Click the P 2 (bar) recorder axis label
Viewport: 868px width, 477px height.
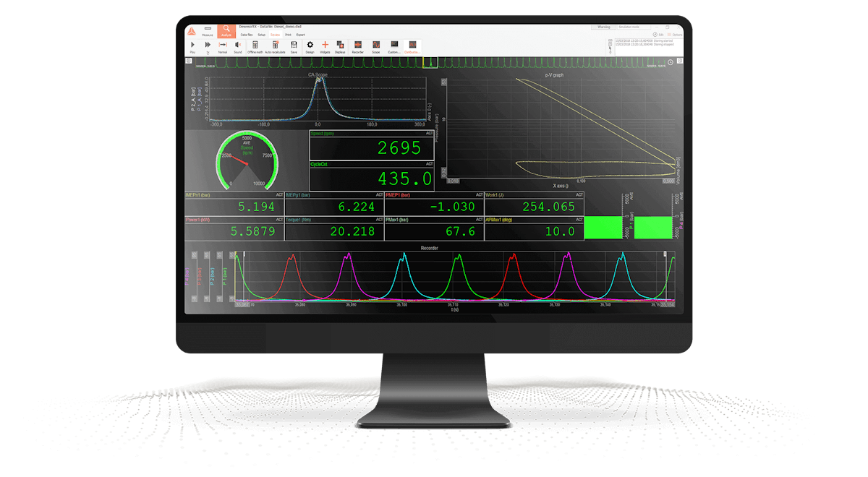click(x=212, y=277)
